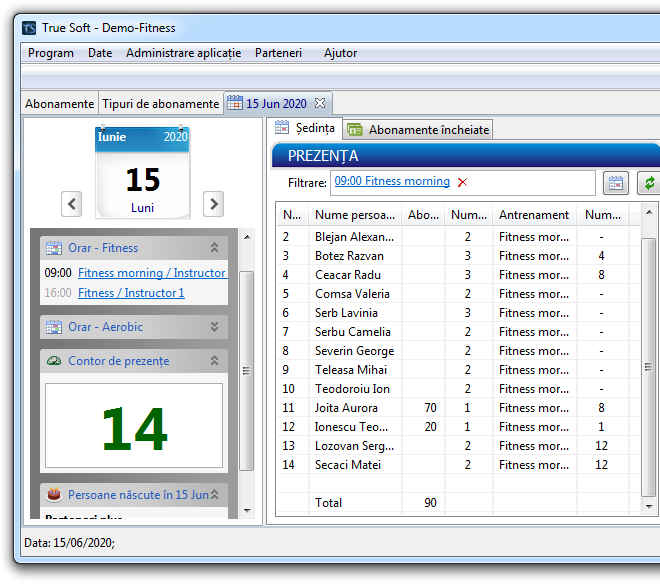Click the Contor de prezențe gauge icon
660x585 pixels.
[x=54, y=361]
